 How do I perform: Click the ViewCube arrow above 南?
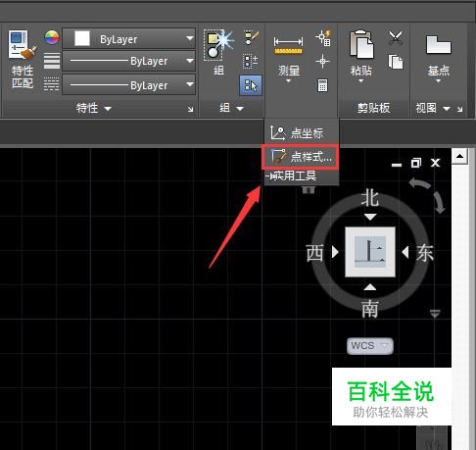370,287
